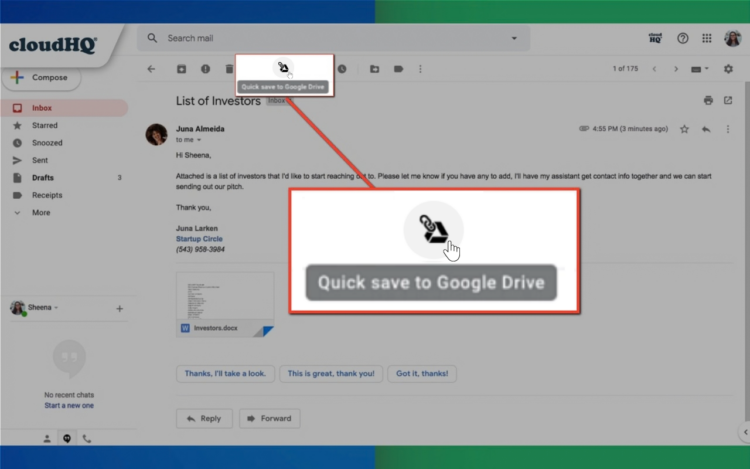Select the Hangouts chat bubble icon
Viewport: 750px width, 469px height.
[67, 438]
